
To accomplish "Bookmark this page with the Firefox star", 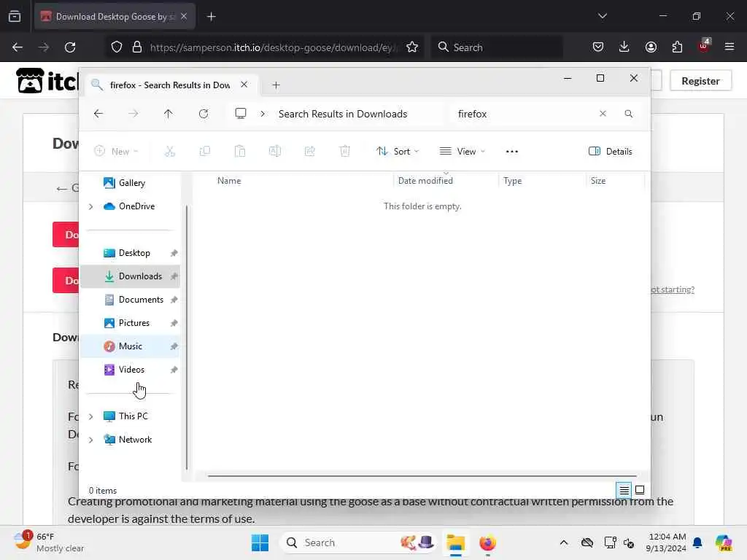I will [x=412, y=47].
